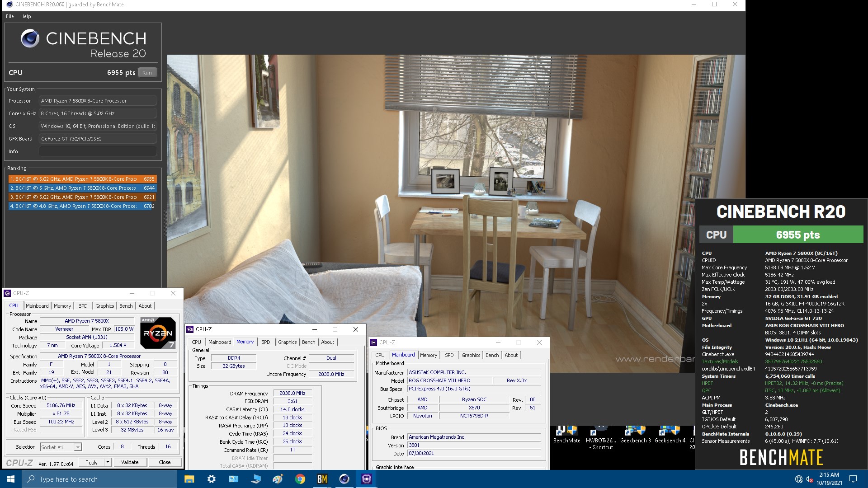The width and height of the screenshot is (868, 488).
Task: Click Tools button in CPU-Z
Action: click(91, 462)
